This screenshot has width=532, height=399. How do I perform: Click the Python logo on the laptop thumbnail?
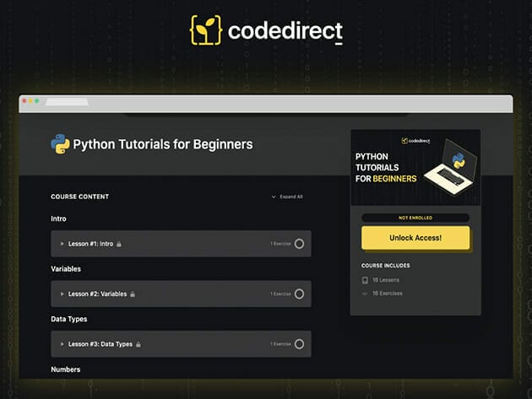pos(459,160)
